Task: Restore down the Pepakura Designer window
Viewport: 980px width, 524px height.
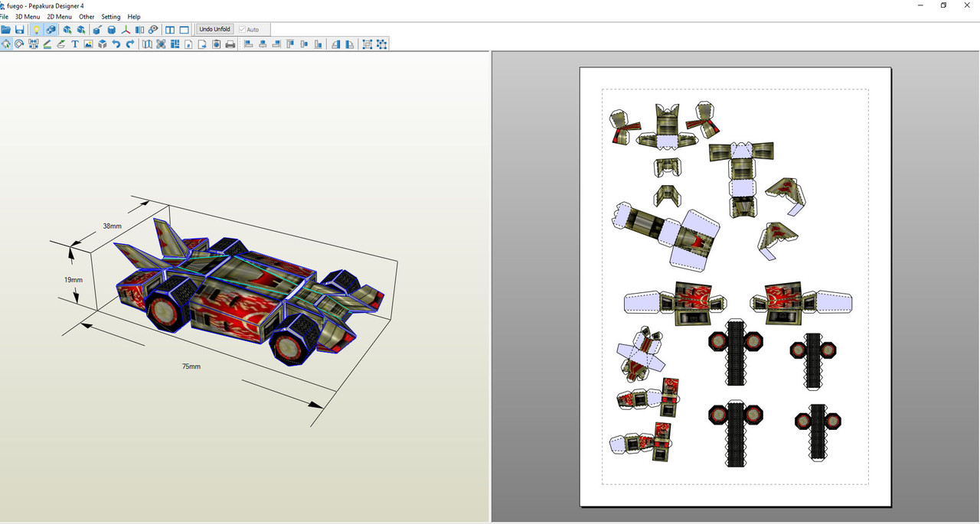Action: (943, 5)
